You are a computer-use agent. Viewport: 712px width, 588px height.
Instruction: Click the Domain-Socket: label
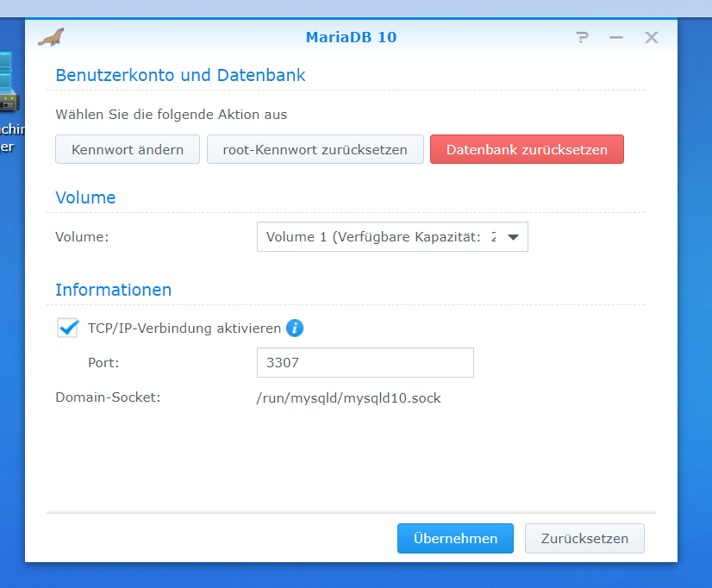pos(108,397)
